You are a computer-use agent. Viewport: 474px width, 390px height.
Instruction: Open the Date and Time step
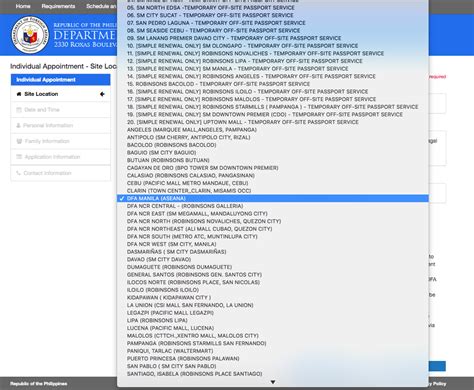click(x=61, y=110)
